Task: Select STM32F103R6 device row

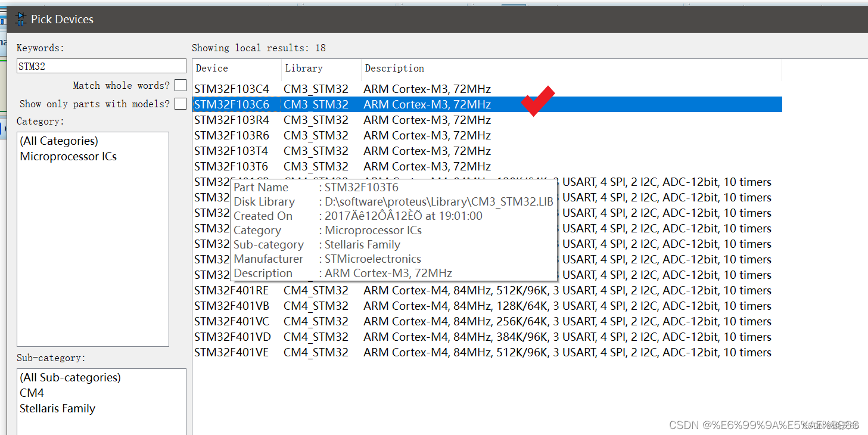Action: 487,136
